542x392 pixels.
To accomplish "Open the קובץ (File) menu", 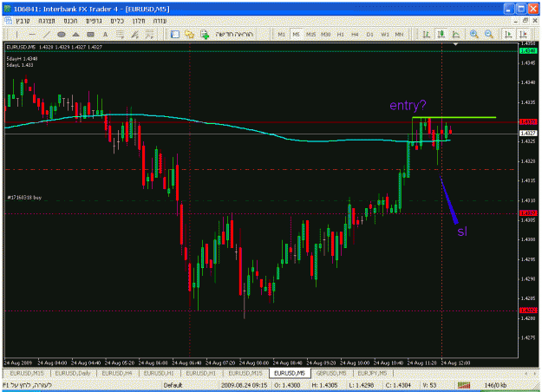I will tap(23, 21).
